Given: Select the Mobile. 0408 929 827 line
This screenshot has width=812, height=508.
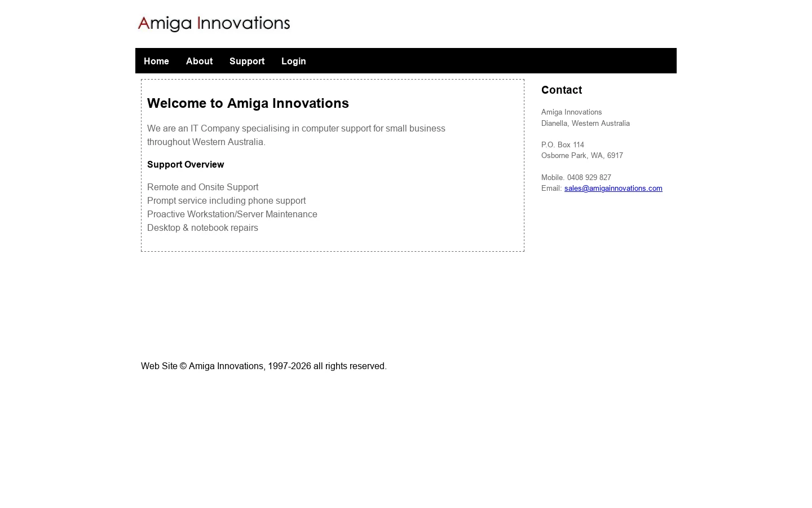Looking at the screenshot, I should [x=576, y=178].
